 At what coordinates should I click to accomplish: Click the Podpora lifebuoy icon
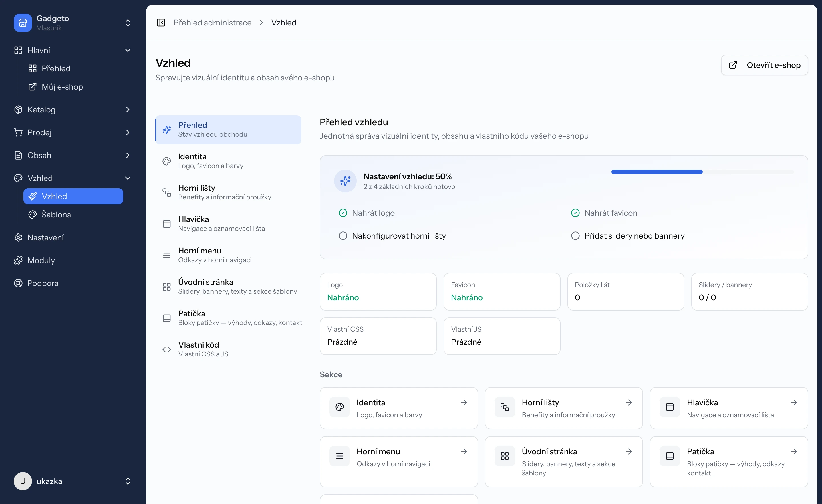click(x=18, y=283)
